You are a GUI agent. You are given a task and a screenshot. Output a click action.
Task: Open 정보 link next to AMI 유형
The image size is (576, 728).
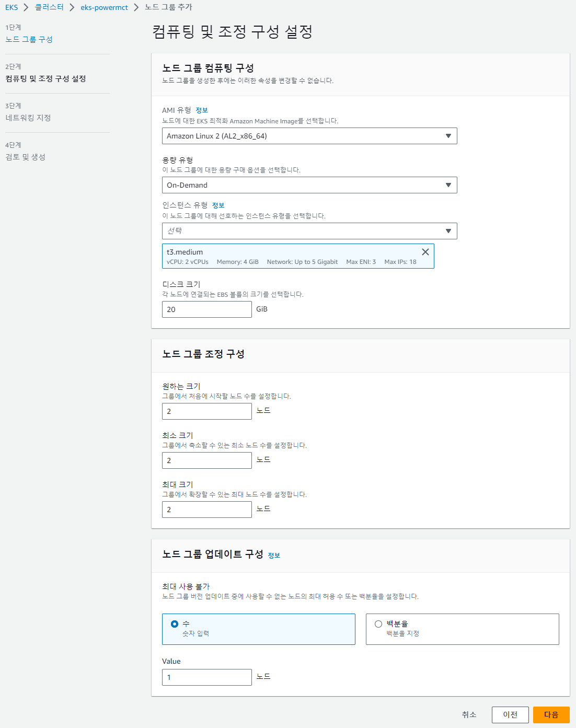pos(202,110)
